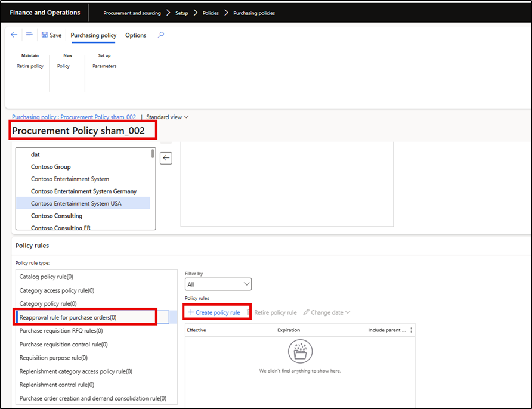Open the grid column options three-dot icon

click(410, 330)
